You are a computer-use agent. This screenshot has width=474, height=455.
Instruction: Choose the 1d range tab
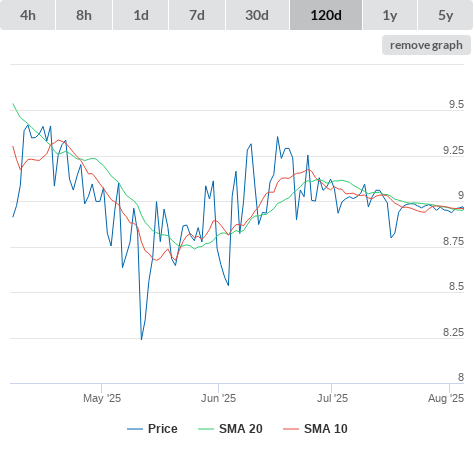141,15
